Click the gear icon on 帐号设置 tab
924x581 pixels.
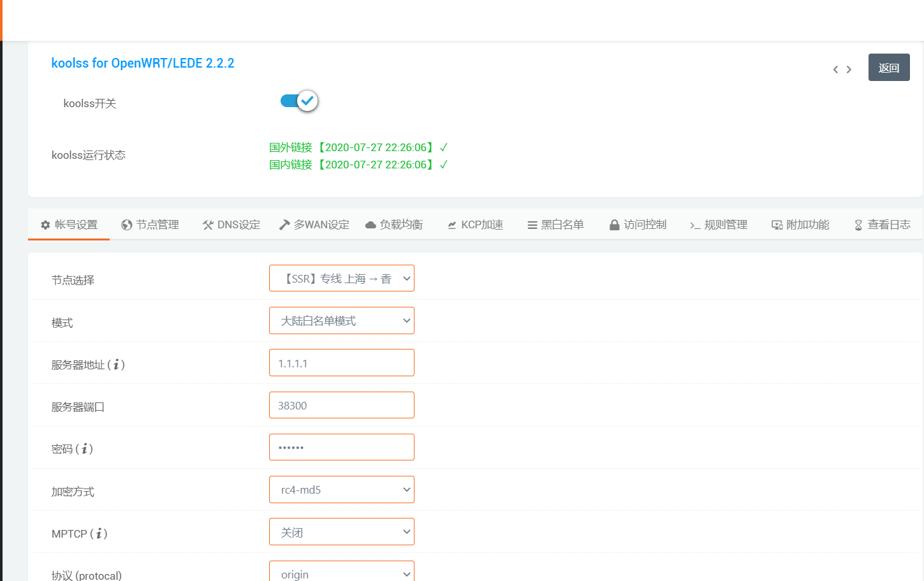click(x=45, y=225)
